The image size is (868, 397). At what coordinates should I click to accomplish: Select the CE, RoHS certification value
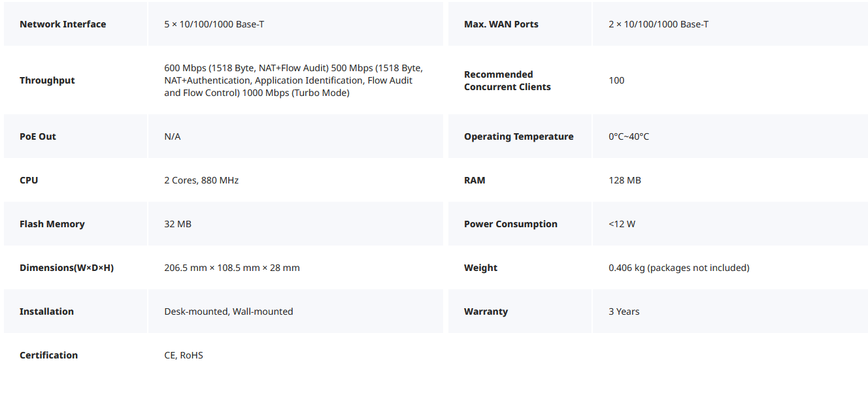point(184,355)
